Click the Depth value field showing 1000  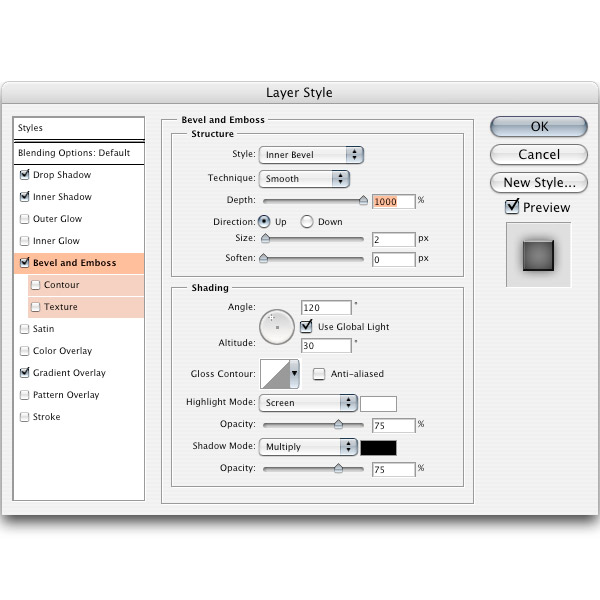394,202
